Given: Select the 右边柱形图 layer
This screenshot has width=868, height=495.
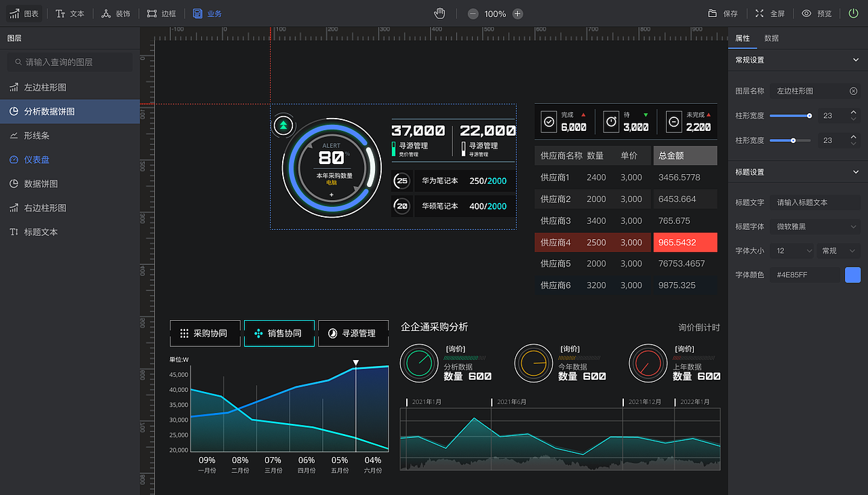Looking at the screenshot, I should pos(70,207).
